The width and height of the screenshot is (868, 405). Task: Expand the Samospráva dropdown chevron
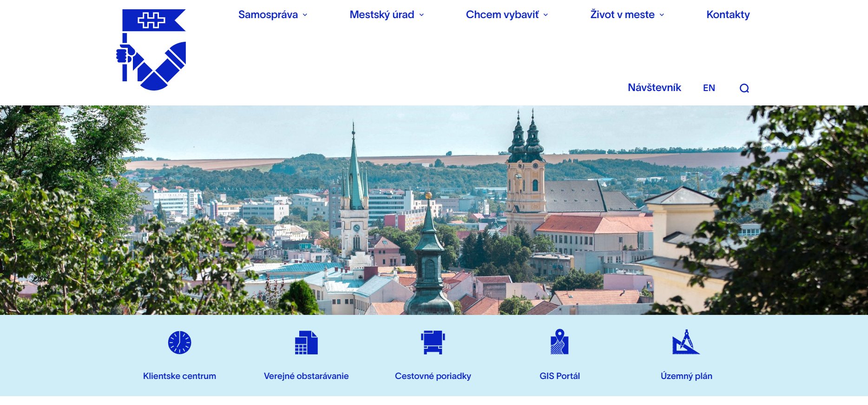tap(305, 15)
